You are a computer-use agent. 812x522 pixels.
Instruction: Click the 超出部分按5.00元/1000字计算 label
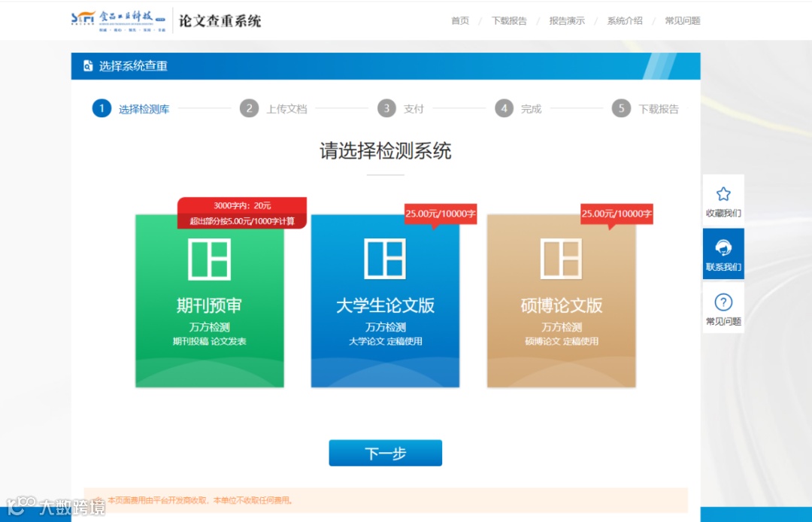coord(242,221)
